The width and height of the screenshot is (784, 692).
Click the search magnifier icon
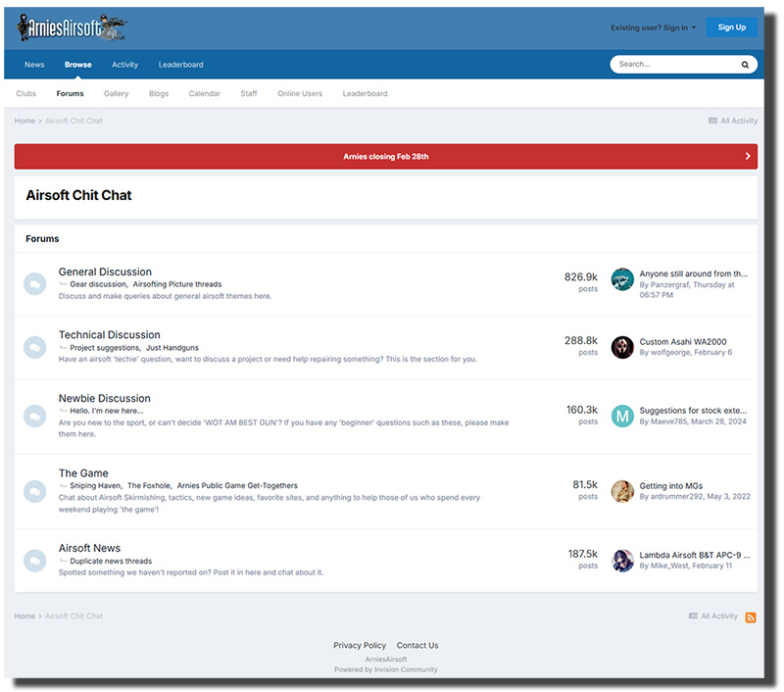tap(745, 65)
